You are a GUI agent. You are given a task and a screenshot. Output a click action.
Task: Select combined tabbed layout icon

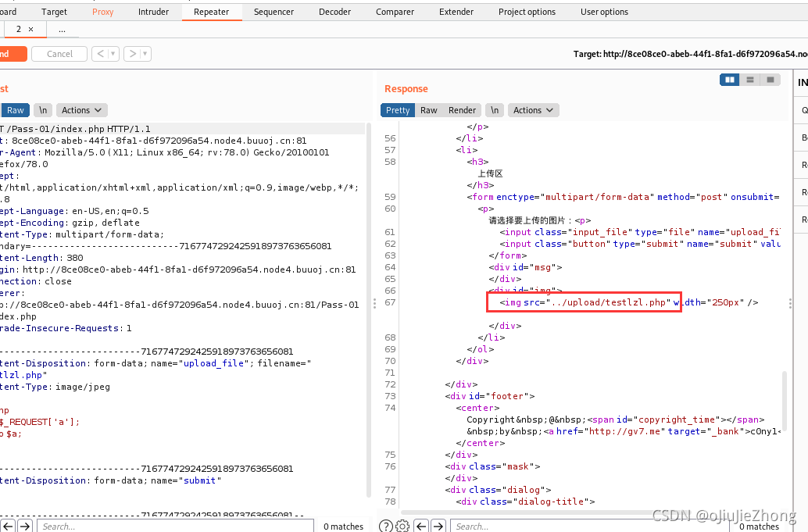770,80
